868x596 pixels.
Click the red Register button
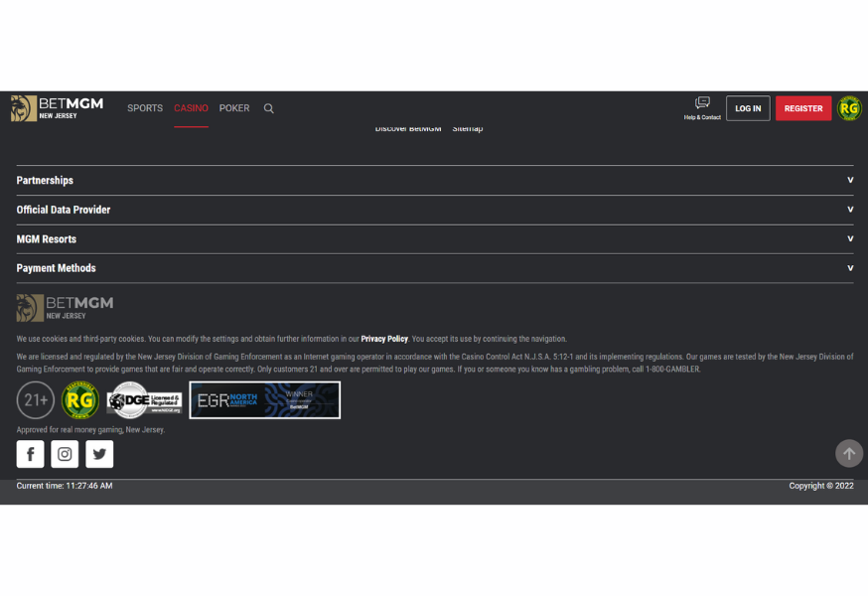click(x=803, y=108)
